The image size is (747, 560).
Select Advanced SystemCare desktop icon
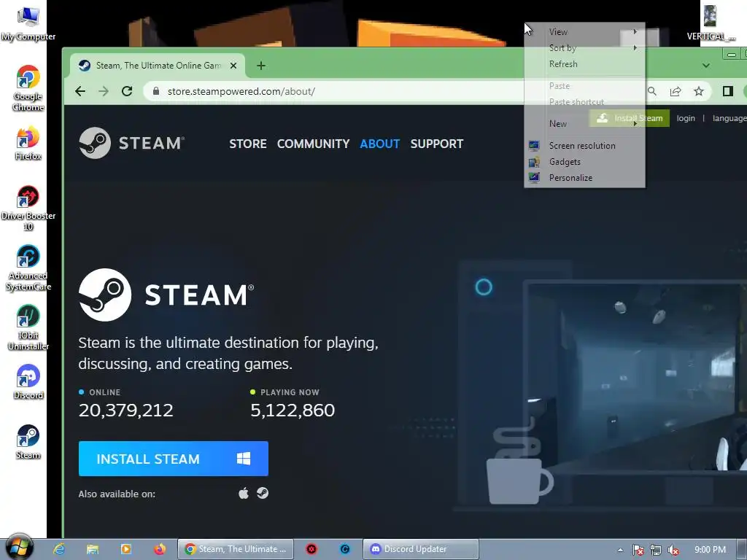[x=28, y=268]
